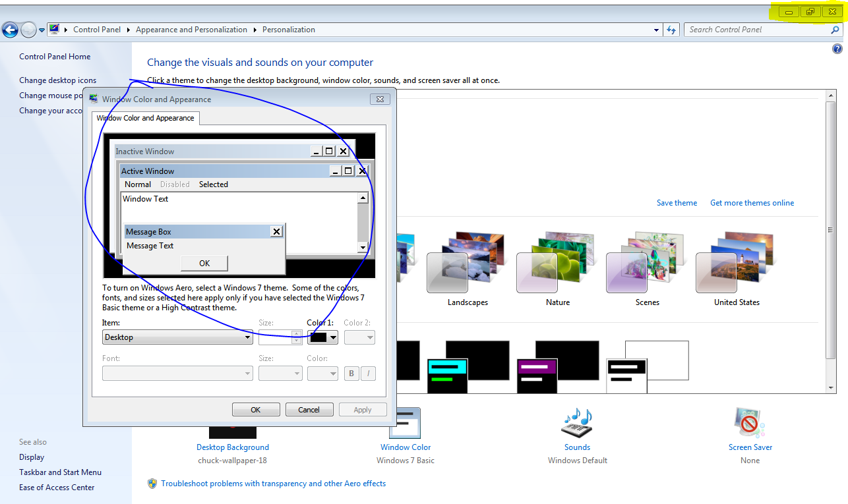Open Troubleshoot problems with transparency link

pos(274,484)
